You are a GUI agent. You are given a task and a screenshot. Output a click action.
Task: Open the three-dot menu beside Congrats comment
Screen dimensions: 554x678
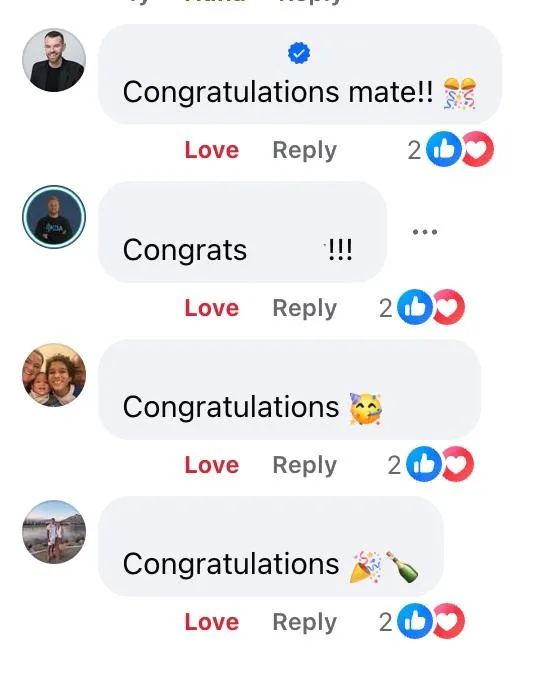[425, 232]
